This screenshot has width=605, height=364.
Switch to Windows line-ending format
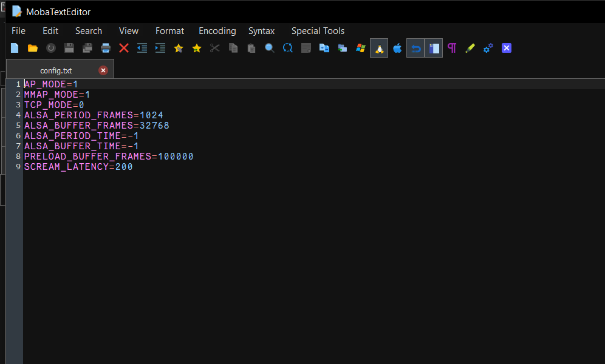[361, 48]
